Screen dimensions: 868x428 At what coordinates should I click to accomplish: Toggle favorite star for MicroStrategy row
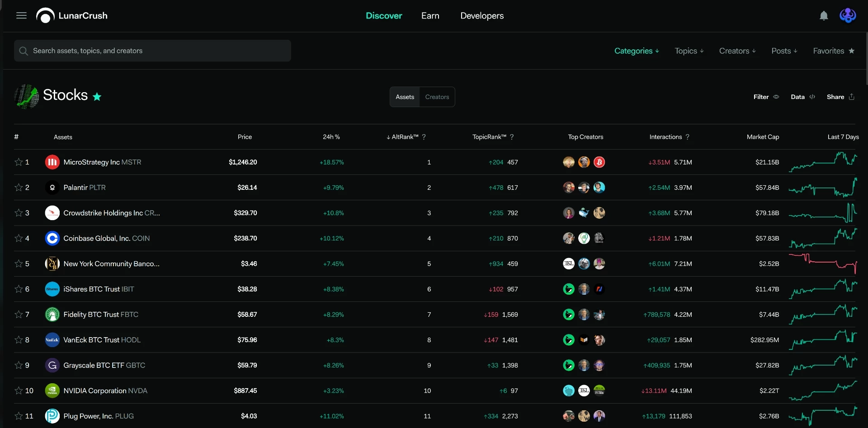pyautogui.click(x=19, y=162)
